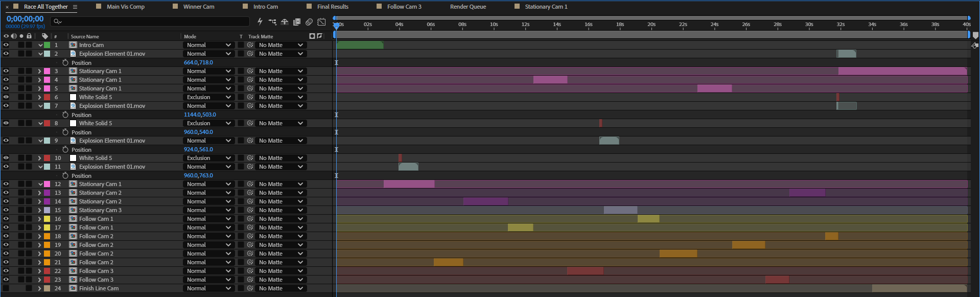Toggle the Live Update lightning icon
Viewport: 980px width, 297px height.
pyautogui.click(x=260, y=21)
